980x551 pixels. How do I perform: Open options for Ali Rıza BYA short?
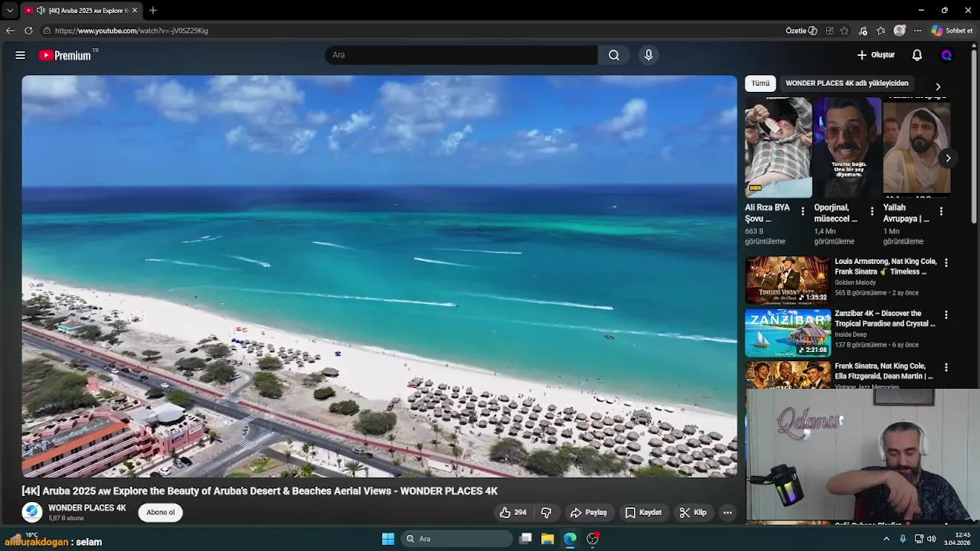tap(802, 211)
